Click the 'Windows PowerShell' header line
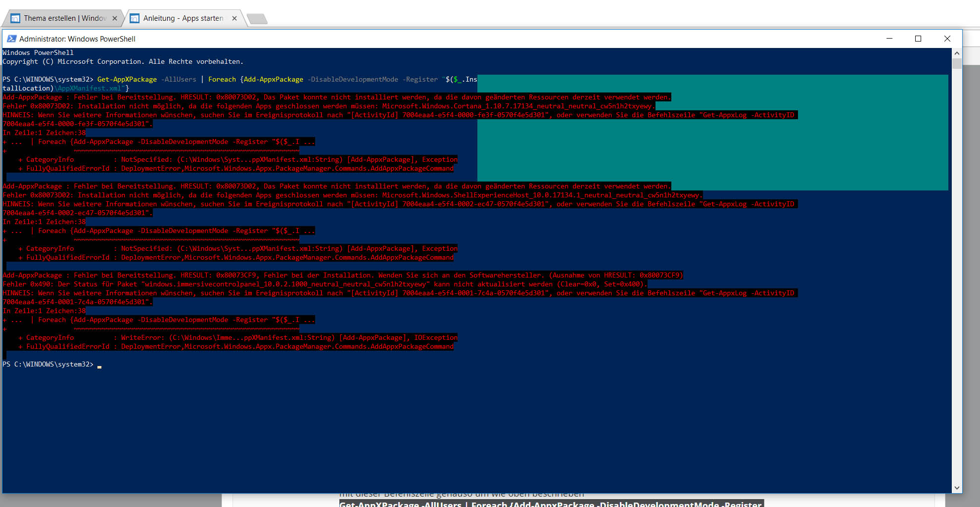The width and height of the screenshot is (980, 507). 38,52
